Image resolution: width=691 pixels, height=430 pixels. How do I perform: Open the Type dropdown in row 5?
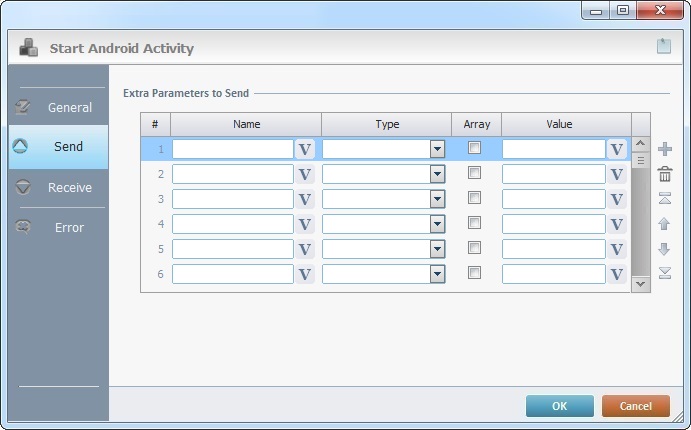[437, 249]
